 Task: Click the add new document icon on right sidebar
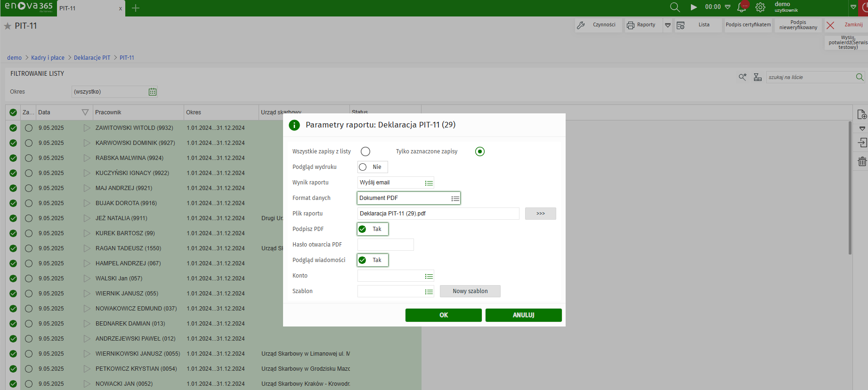pyautogui.click(x=862, y=114)
